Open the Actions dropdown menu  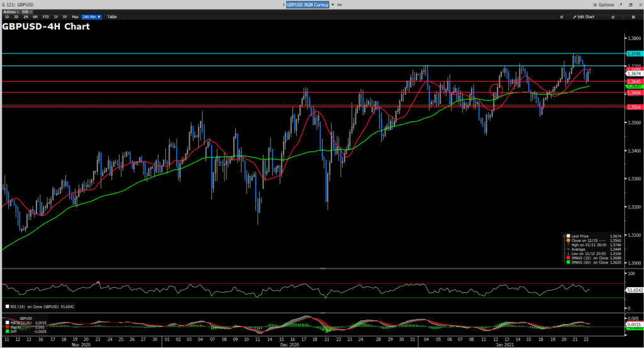(10, 12)
